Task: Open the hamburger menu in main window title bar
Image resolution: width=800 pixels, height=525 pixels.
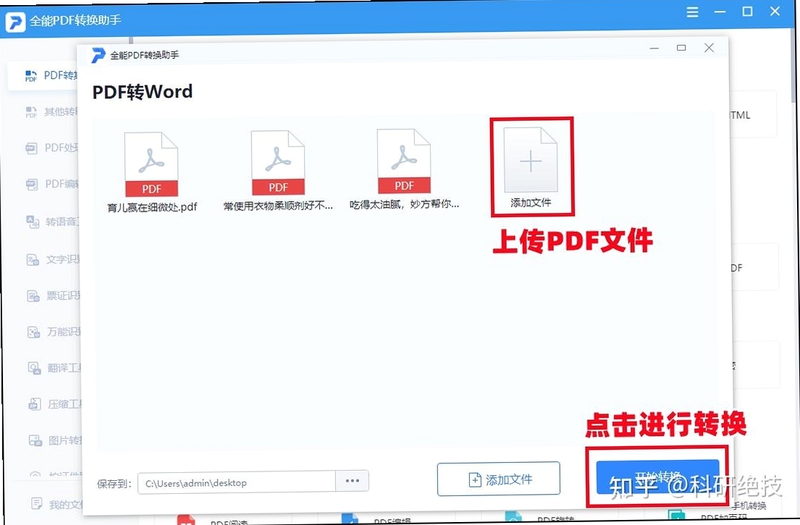Action: [692, 12]
